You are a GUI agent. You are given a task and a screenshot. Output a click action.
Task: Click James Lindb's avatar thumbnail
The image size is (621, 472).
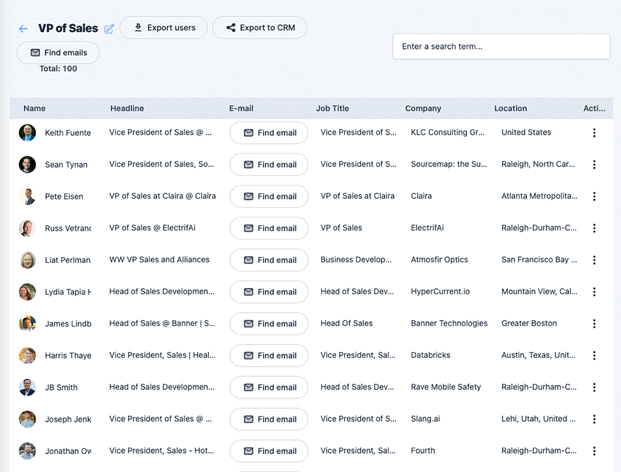[x=27, y=324]
